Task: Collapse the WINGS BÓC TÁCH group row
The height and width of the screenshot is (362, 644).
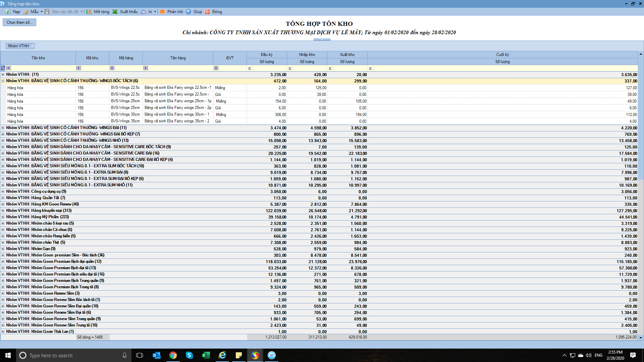Action: (3, 81)
